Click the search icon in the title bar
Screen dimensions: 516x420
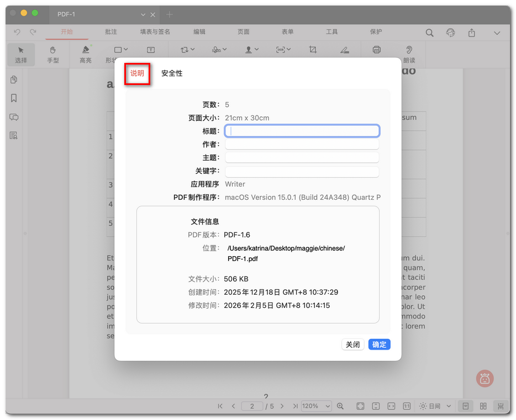(429, 33)
